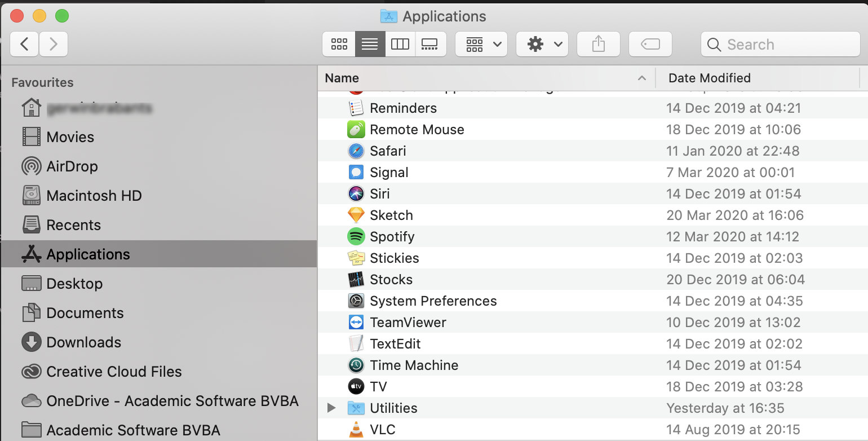Click the System Preferences file name

[x=433, y=301]
